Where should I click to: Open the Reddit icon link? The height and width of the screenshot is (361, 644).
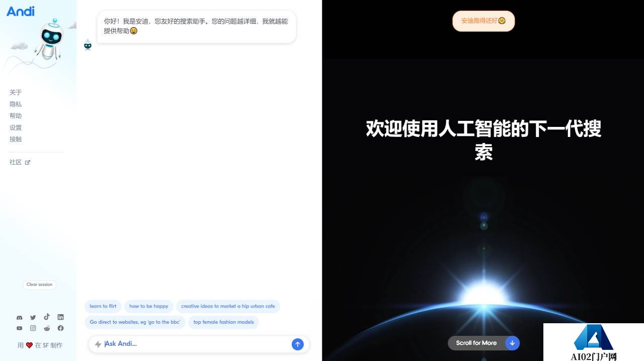(47, 328)
